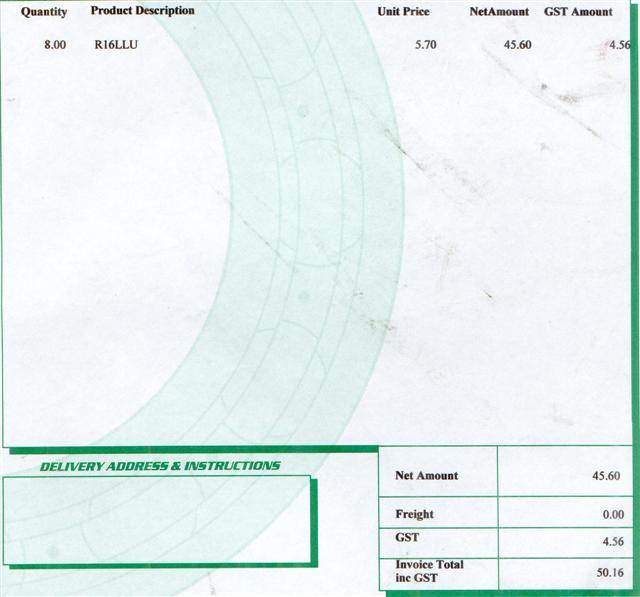Select the Invoice Total inc GST label
The width and height of the screenshot is (640, 597).
click(x=430, y=571)
